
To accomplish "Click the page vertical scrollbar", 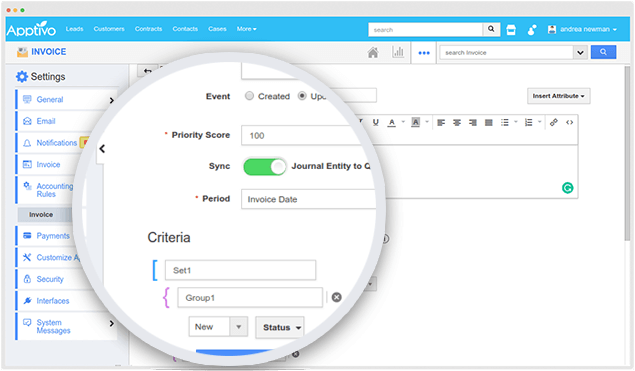I will [x=627, y=154].
